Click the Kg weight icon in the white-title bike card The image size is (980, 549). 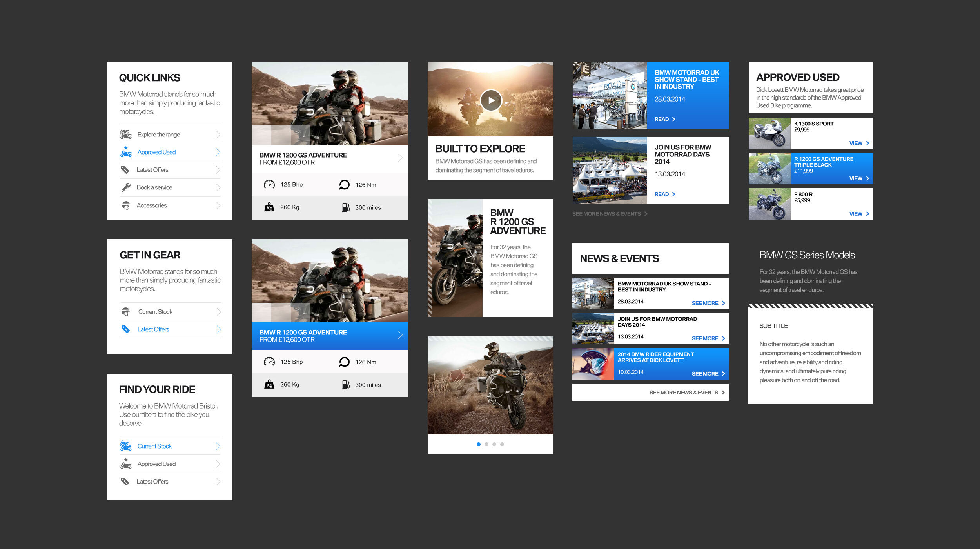tap(269, 207)
